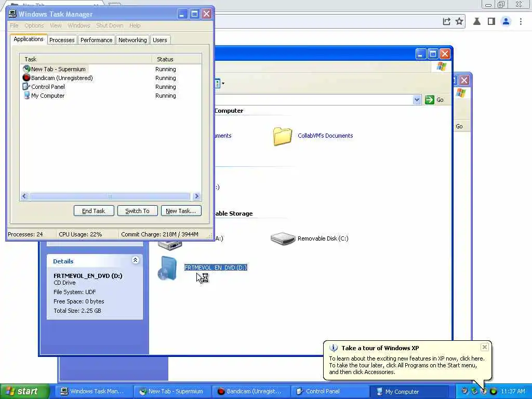
Task: Click the horizontal scrollbar thumb in task list
Action: pos(110,196)
